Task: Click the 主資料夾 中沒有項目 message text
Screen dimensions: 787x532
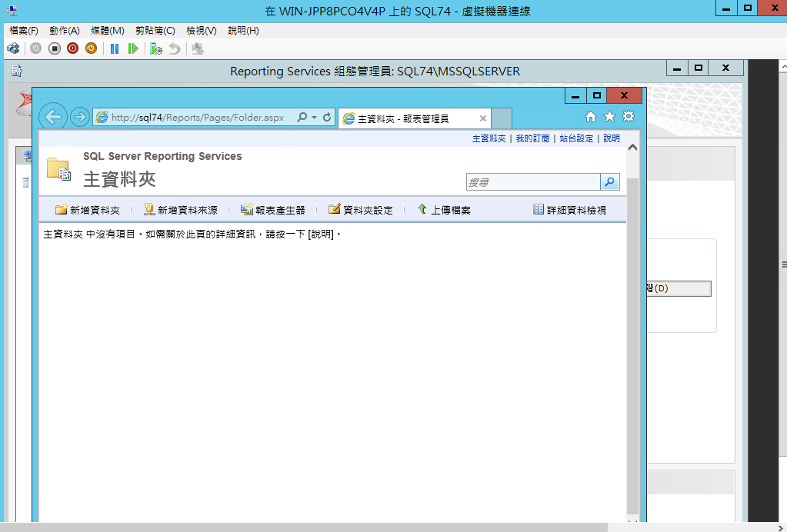Action: 192,234
